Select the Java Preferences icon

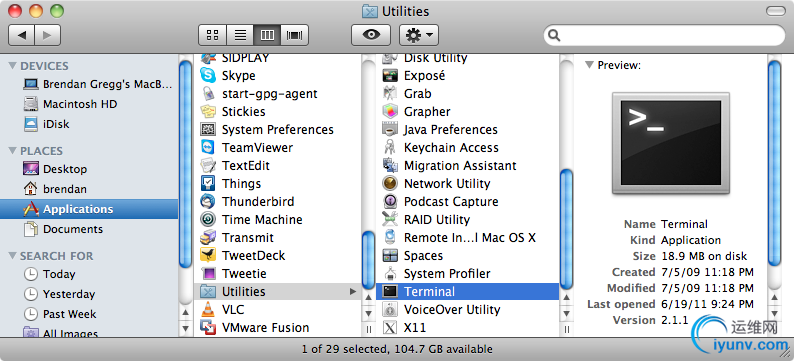point(390,130)
